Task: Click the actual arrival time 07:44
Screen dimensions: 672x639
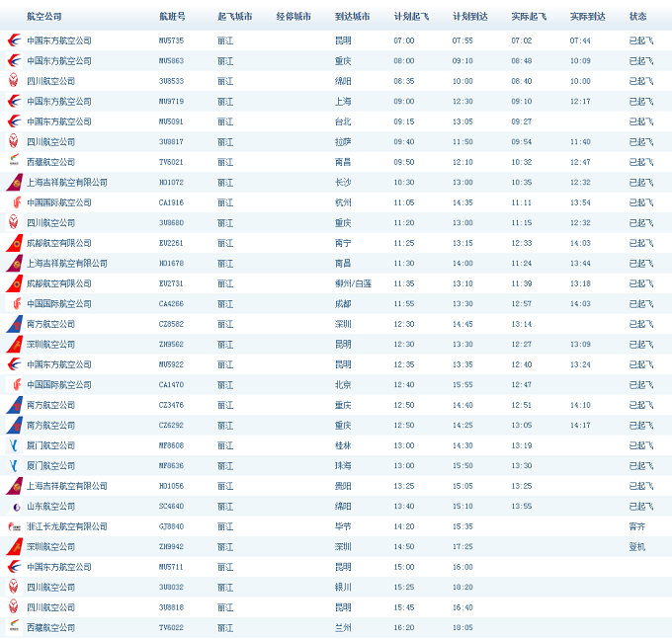Action: [580, 40]
